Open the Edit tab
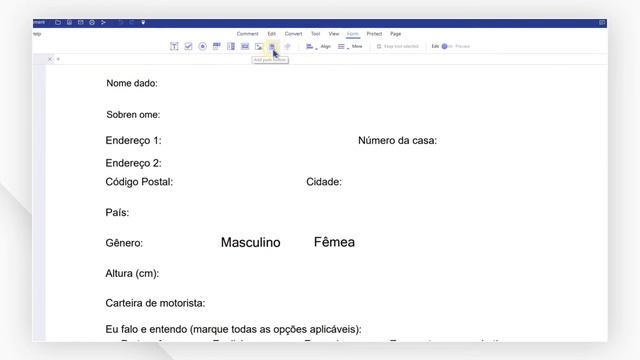The height and width of the screenshot is (360, 640). point(272,34)
